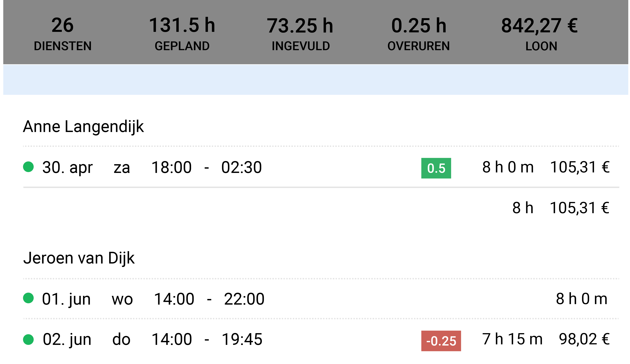Click the green status dot for 02. jun
This screenshot has height=364, width=630.
28,340
